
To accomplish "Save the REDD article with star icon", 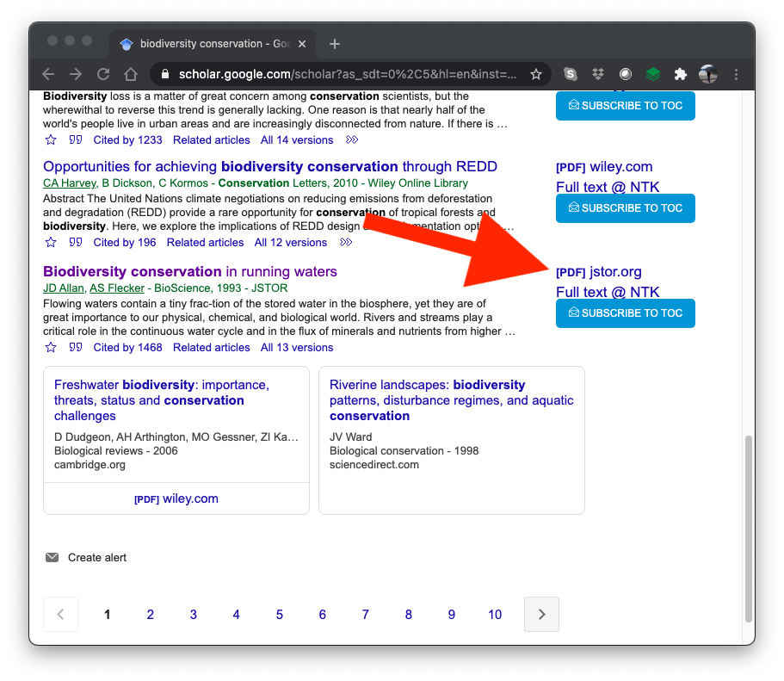I will point(51,242).
